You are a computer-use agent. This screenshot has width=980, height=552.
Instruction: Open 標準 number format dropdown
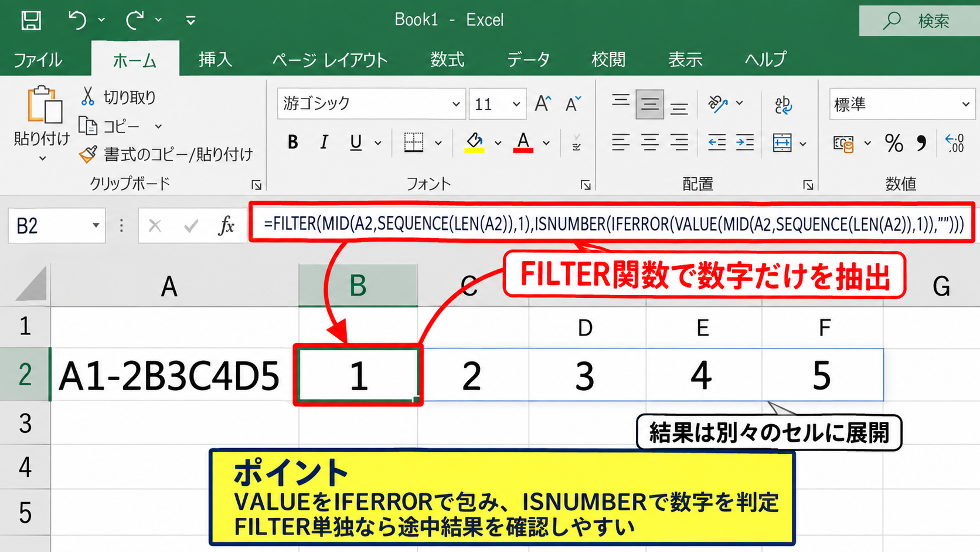pos(965,104)
